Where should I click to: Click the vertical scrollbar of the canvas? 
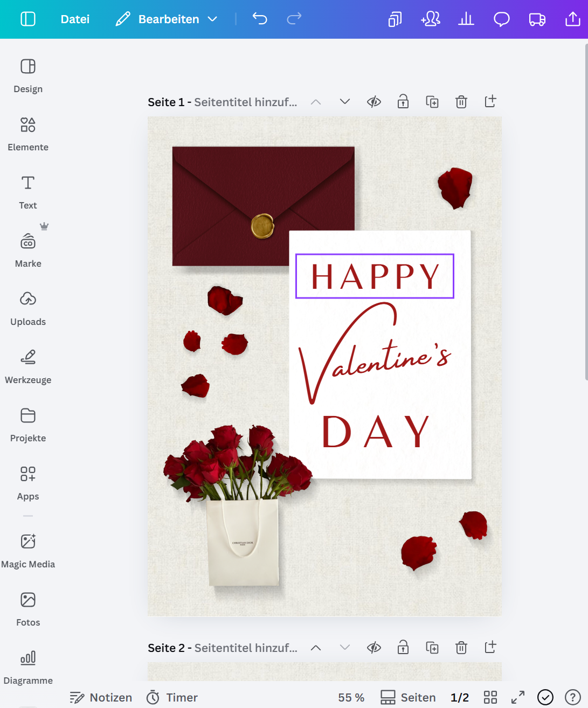pyautogui.click(x=586, y=213)
